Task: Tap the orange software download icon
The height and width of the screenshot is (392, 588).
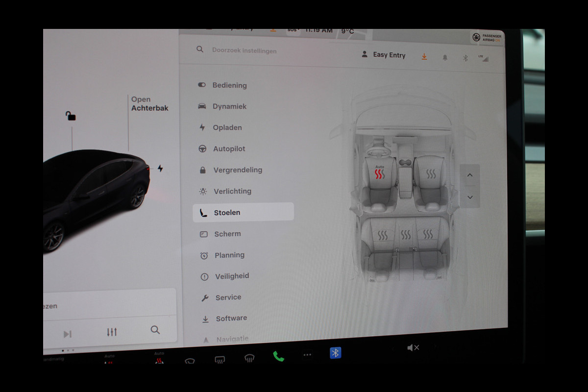Action: 424,57
